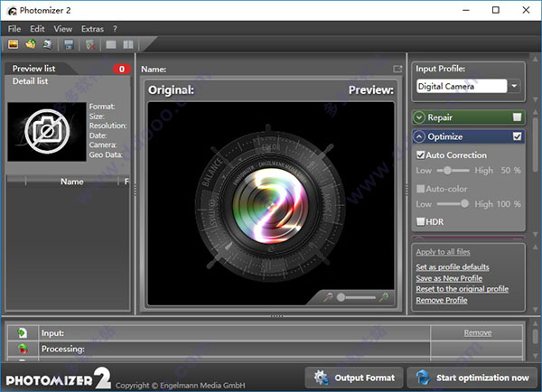542x392 pixels.
Task: Switch to Detail list tab
Action: click(31, 81)
